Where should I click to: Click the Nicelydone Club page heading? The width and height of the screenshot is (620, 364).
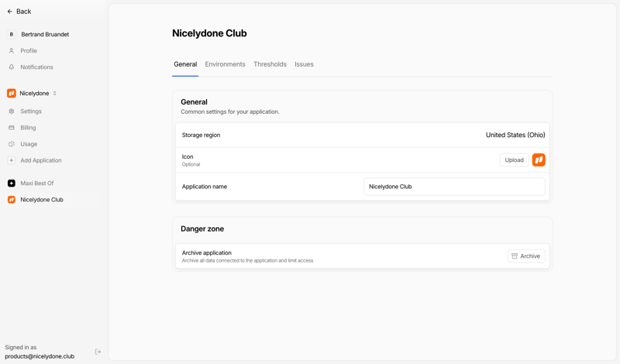pos(209,33)
